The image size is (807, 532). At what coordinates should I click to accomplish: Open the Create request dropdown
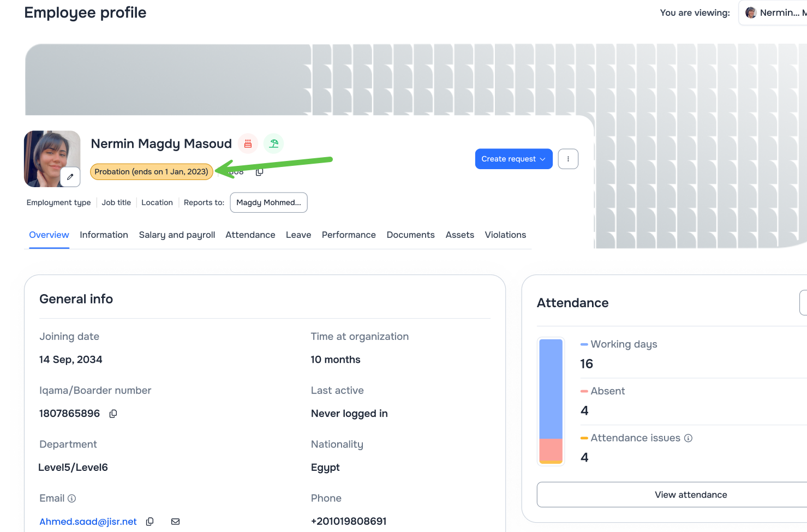tap(513, 159)
